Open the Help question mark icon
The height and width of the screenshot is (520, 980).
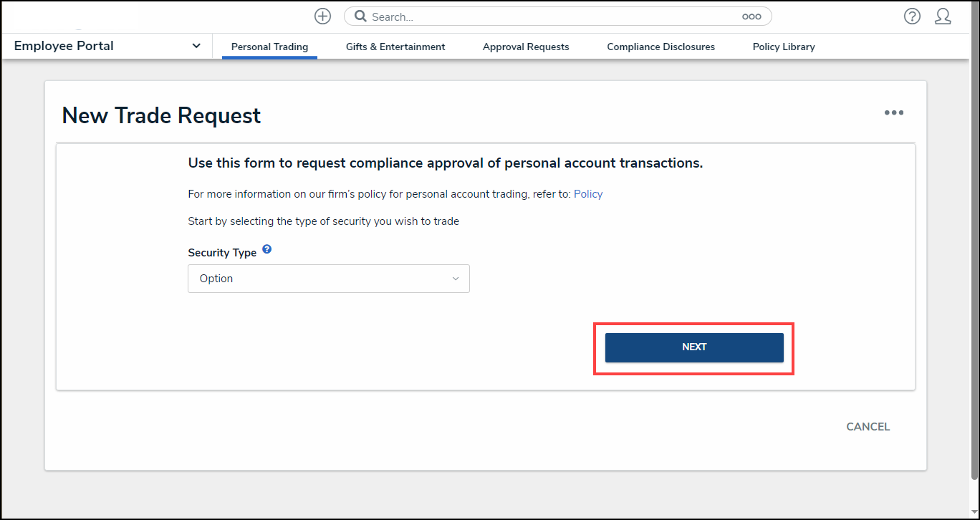click(912, 16)
